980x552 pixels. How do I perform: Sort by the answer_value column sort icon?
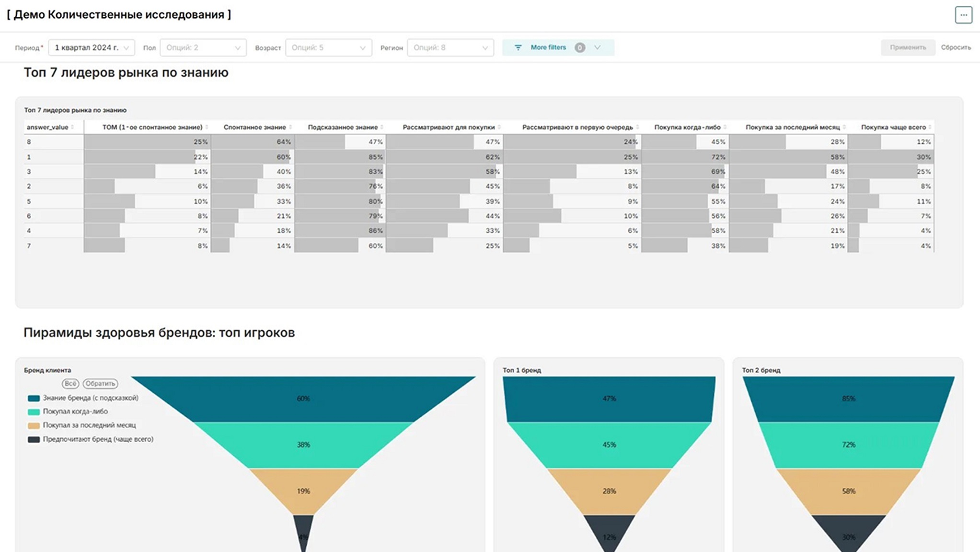pos(72,127)
